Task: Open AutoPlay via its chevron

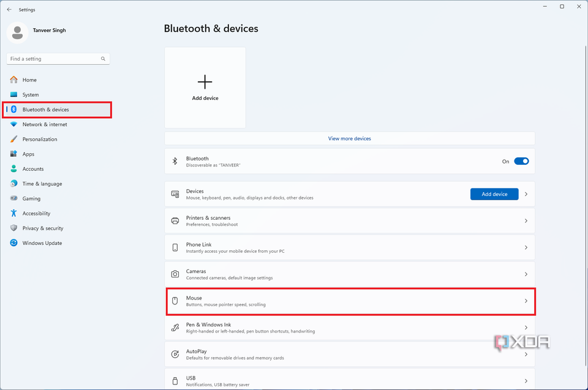Action: coord(526,354)
